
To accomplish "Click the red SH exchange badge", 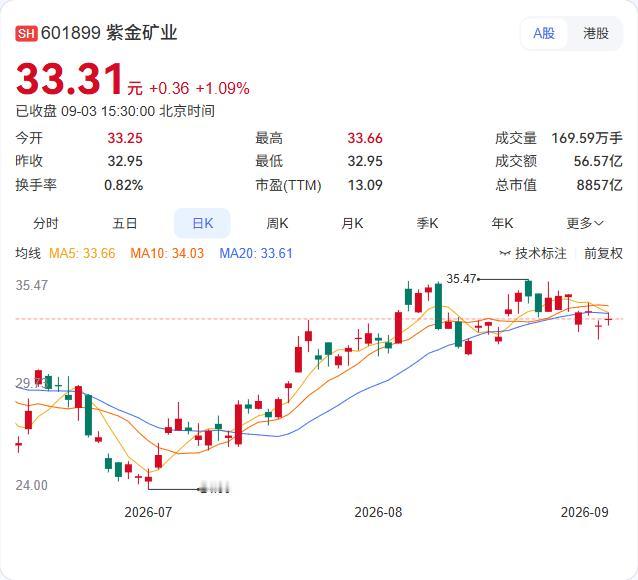I will pyautogui.click(x=26, y=33).
